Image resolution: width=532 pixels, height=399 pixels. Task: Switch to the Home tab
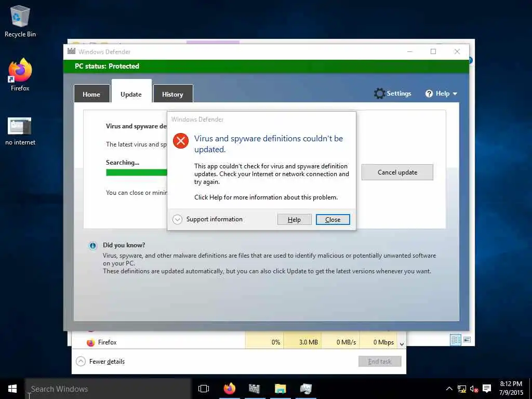click(x=91, y=94)
